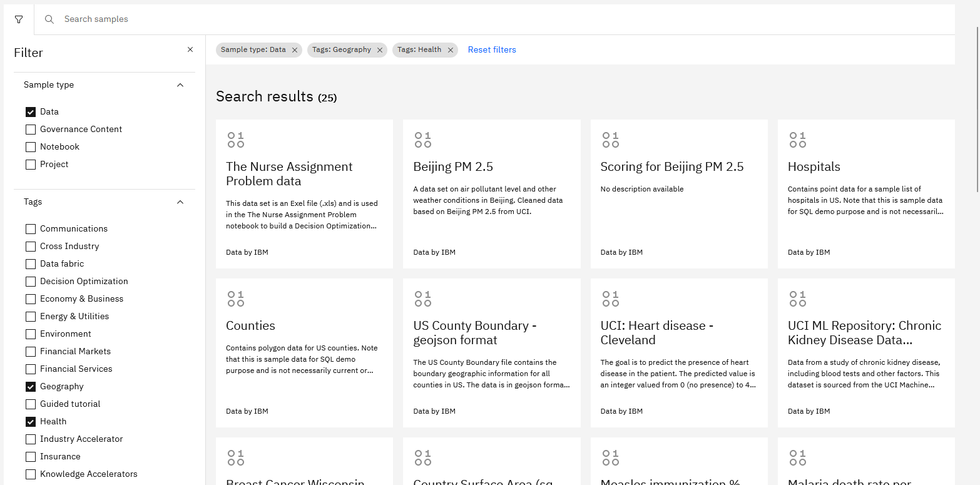Click data icon on Beijing PM 2.5 card
This screenshot has width=980, height=485.
point(423,140)
